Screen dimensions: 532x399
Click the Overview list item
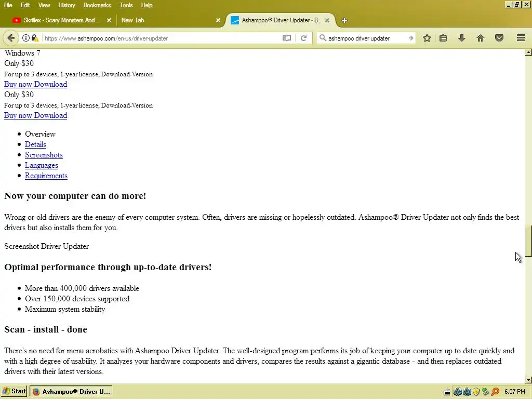point(40,134)
